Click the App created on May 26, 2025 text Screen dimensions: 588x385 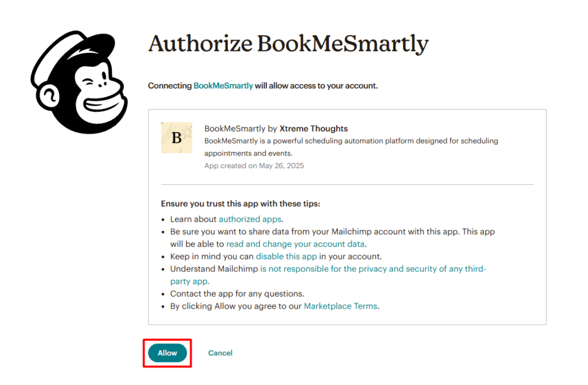254,166
